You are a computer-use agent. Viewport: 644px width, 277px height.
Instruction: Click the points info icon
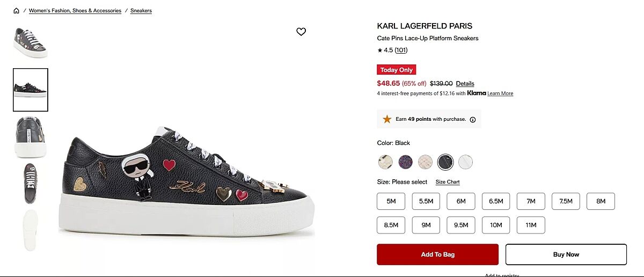tap(473, 120)
